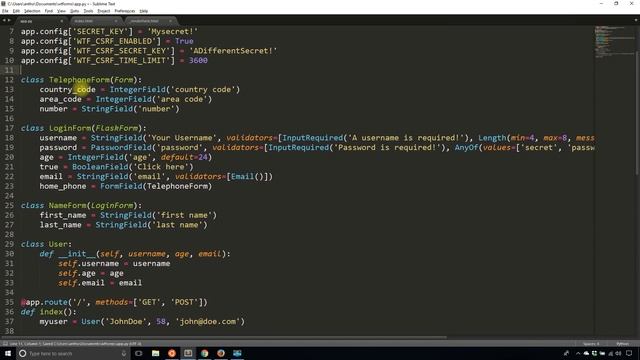The height and width of the screenshot is (360, 640).
Task: Close the third editor tab
Action: pyautogui.click(x=171, y=21)
